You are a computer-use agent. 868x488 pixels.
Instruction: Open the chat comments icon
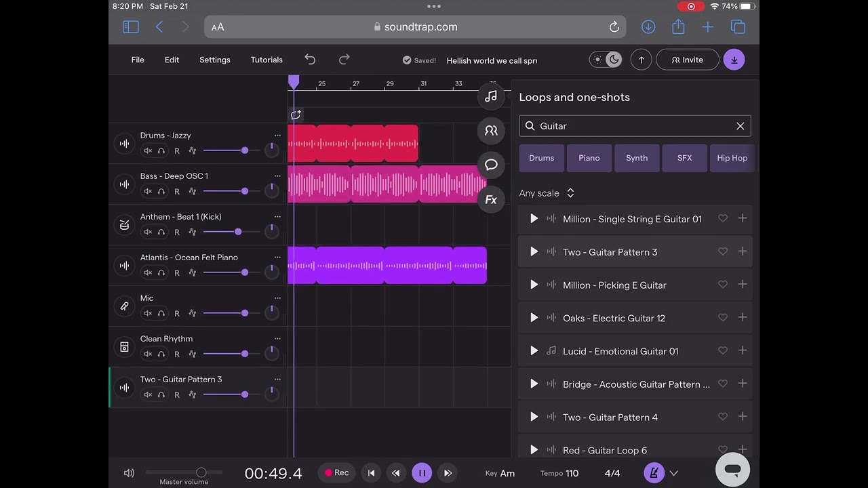(x=491, y=165)
